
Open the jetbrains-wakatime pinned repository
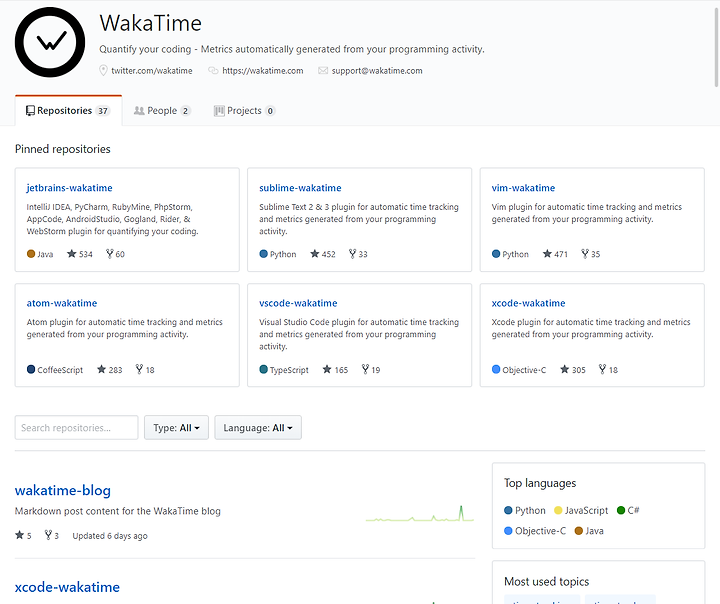(x=69, y=188)
